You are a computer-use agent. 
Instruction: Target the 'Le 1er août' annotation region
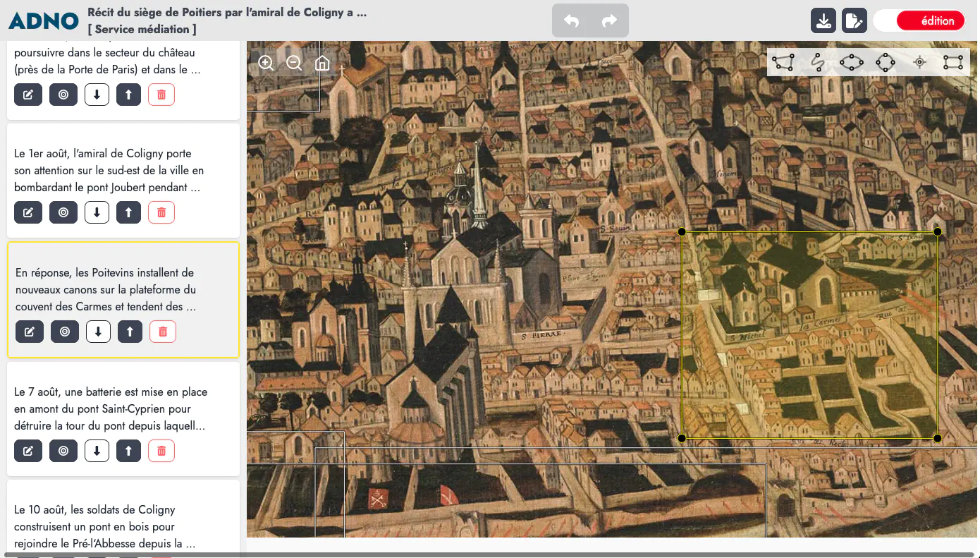click(63, 212)
